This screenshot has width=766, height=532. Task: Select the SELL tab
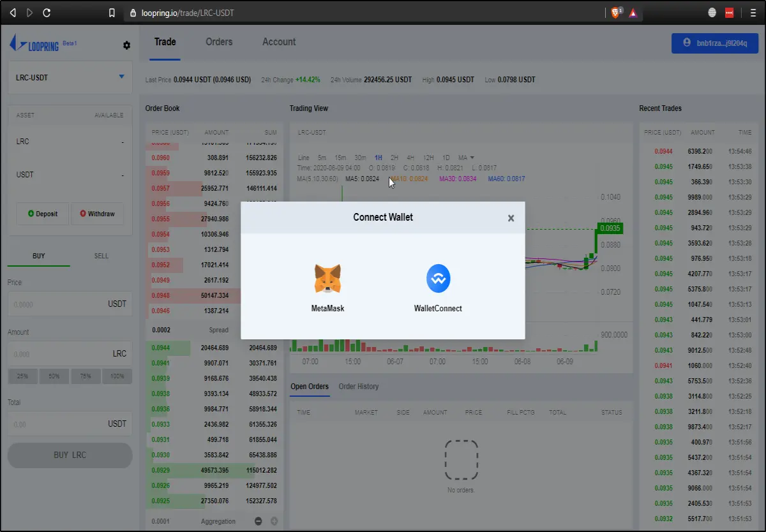pyautogui.click(x=101, y=256)
